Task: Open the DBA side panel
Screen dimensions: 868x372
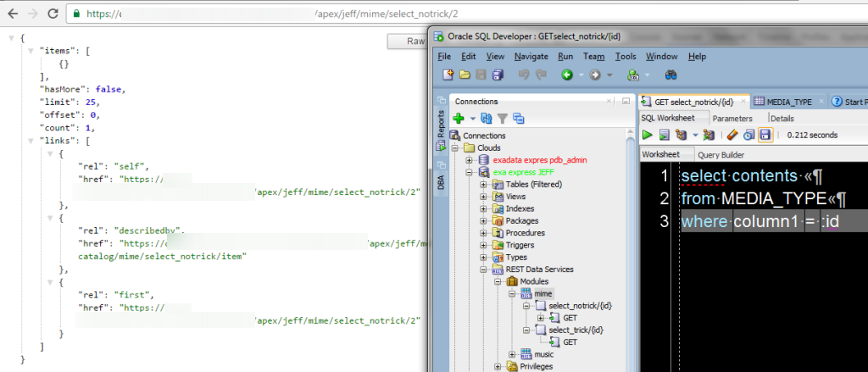Action: pos(441,177)
